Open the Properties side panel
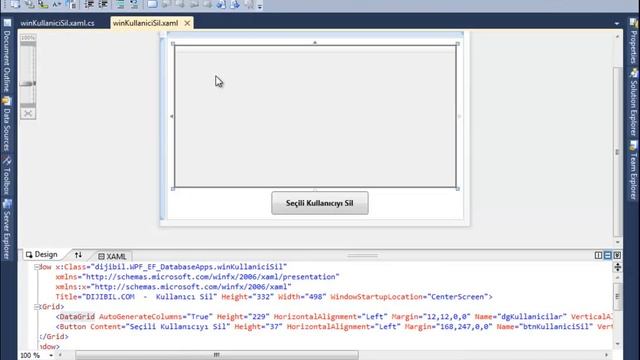The width and height of the screenshot is (640, 360). [x=633, y=47]
